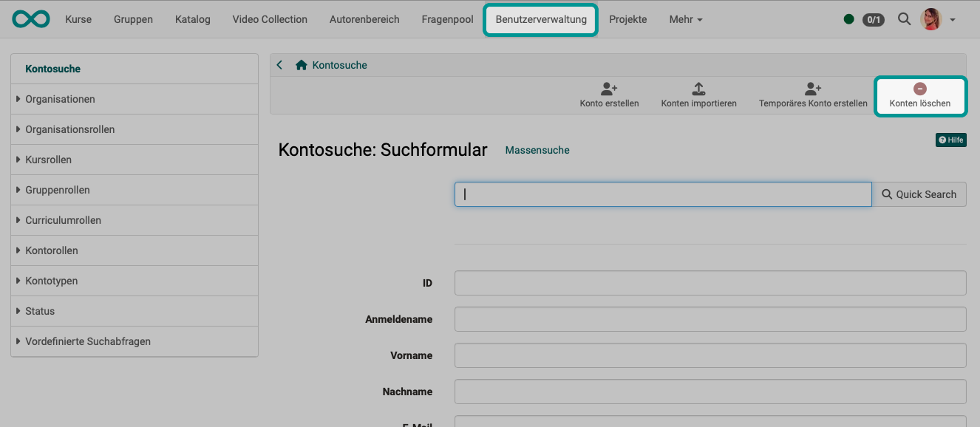Open the Massensuche link
The height and width of the screenshot is (427, 980).
click(x=537, y=150)
